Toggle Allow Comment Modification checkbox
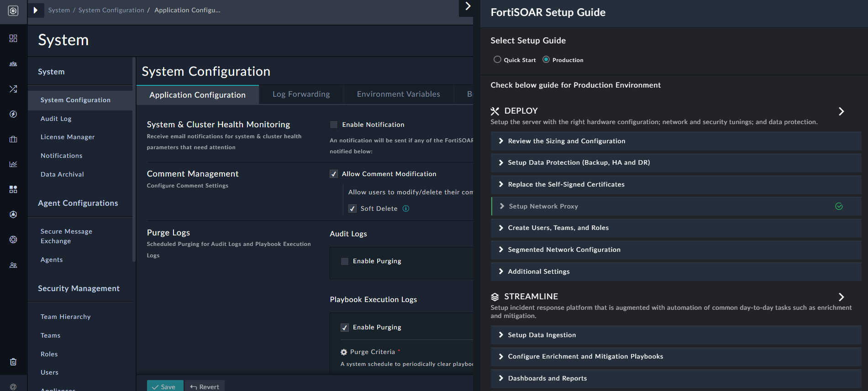 coord(334,174)
